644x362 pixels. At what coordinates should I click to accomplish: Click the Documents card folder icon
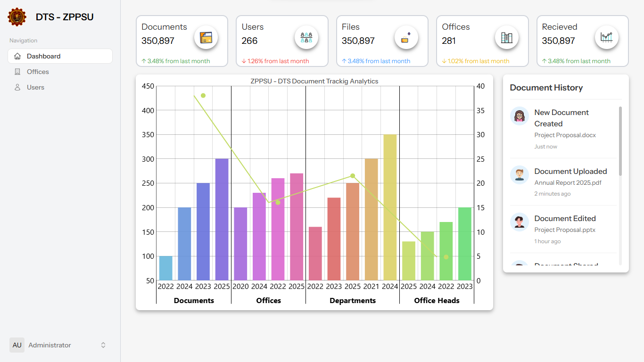[x=206, y=37]
